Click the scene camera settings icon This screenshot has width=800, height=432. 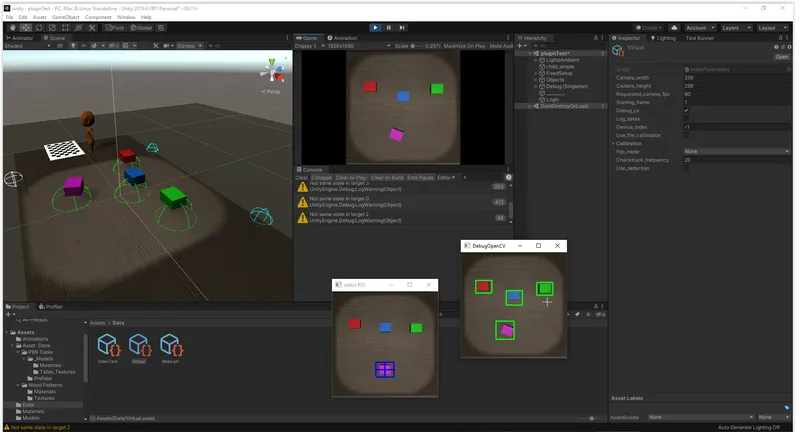(x=168, y=45)
